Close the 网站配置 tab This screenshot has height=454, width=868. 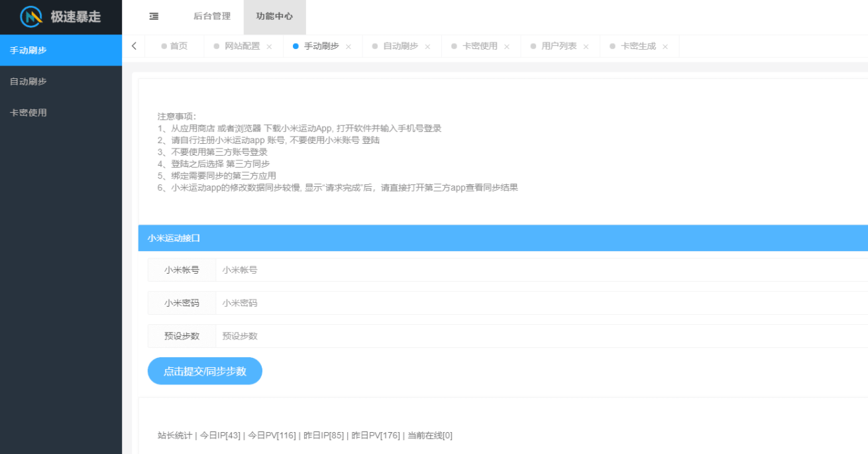[x=268, y=46]
